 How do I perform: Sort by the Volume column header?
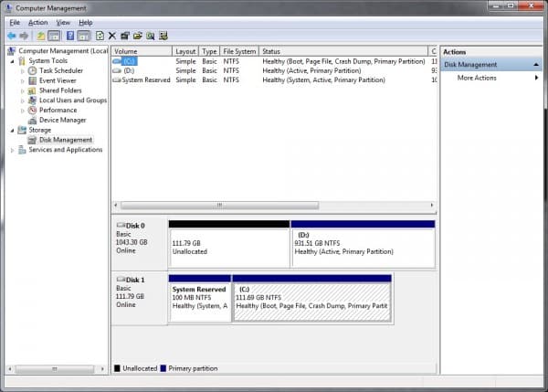tap(142, 51)
